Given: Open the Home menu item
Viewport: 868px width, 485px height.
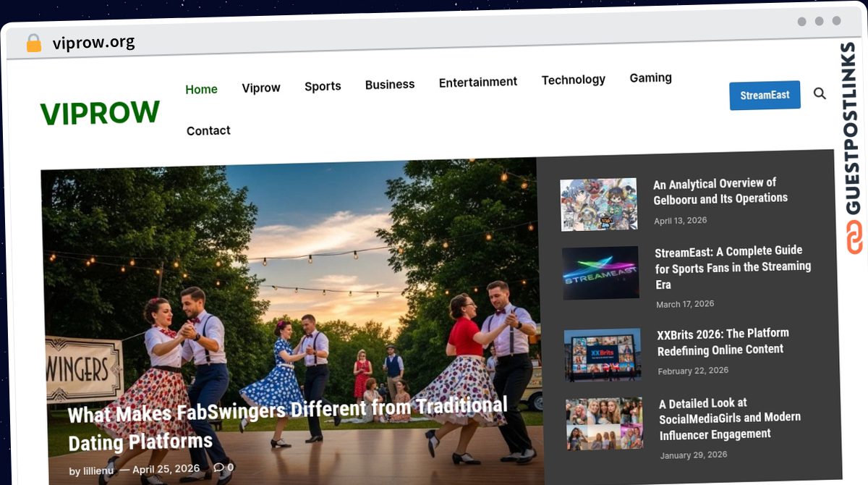Looking at the screenshot, I should coord(201,90).
